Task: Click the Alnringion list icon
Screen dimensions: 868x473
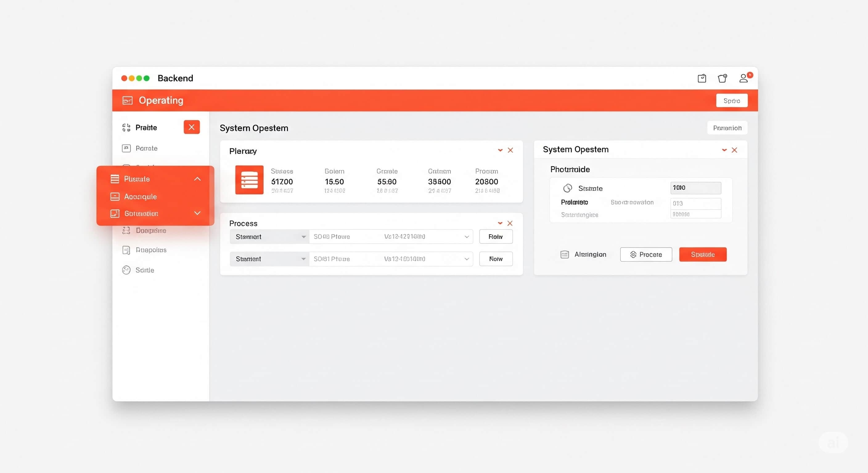Action: (x=564, y=254)
